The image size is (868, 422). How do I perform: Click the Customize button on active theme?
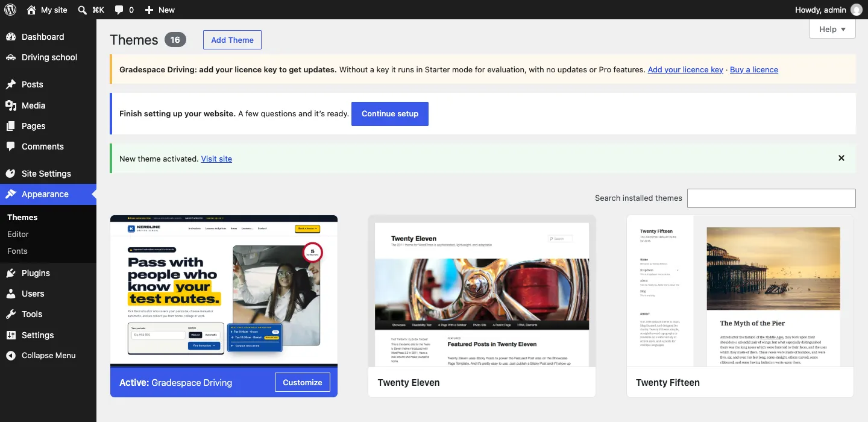(x=303, y=382)
